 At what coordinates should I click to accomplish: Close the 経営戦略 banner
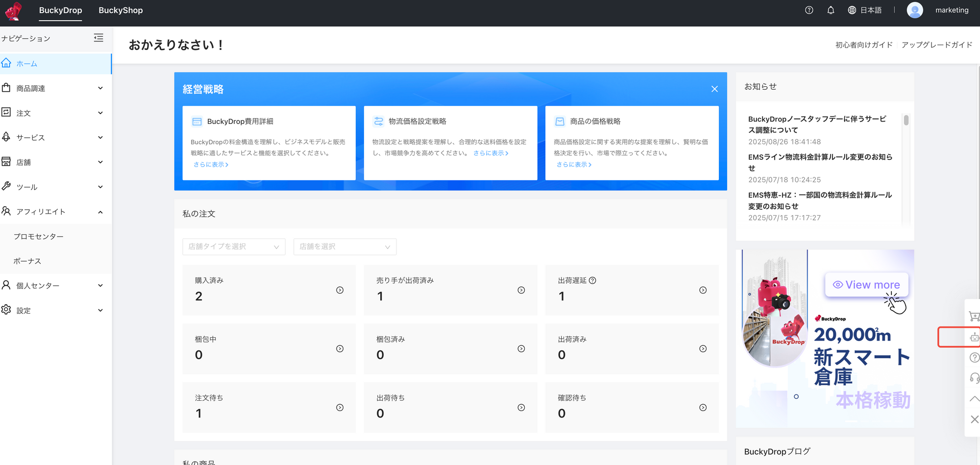[714, 89]
